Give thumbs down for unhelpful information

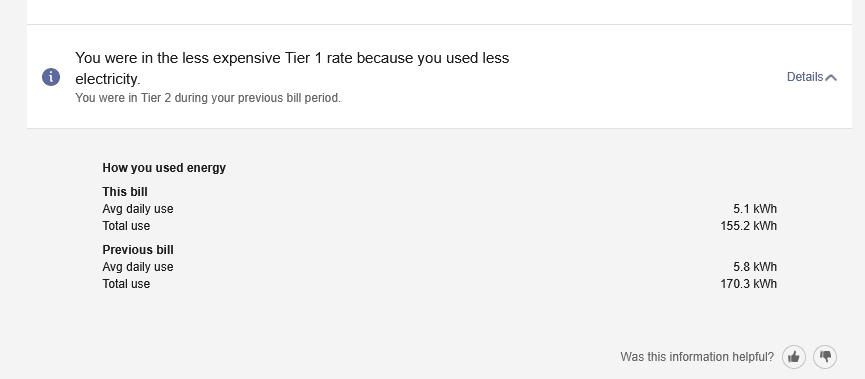point(825,357)
